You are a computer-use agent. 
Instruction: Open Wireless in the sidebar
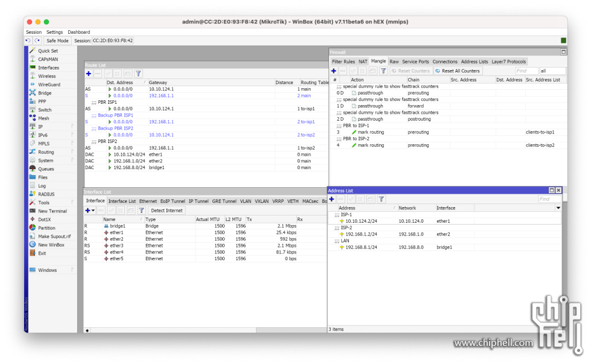point(46,76)
